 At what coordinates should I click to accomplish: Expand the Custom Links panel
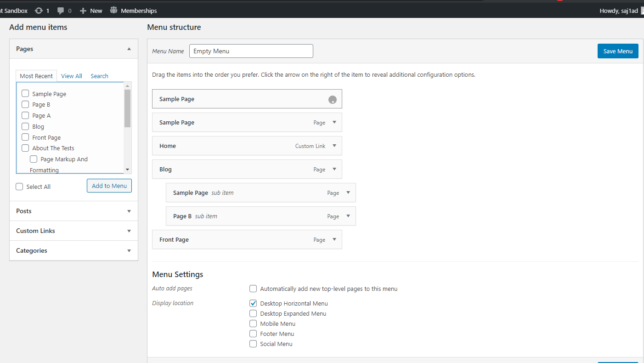click(129, 231)
